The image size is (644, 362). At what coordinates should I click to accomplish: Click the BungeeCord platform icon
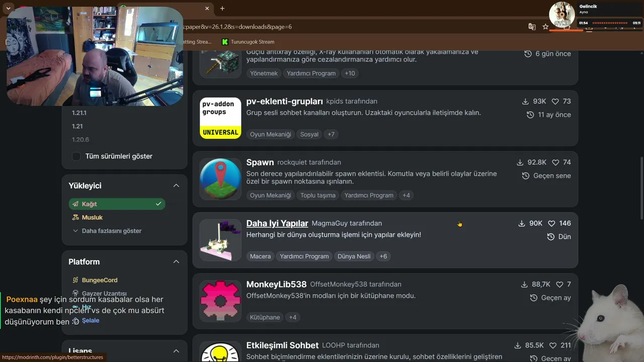75,280
